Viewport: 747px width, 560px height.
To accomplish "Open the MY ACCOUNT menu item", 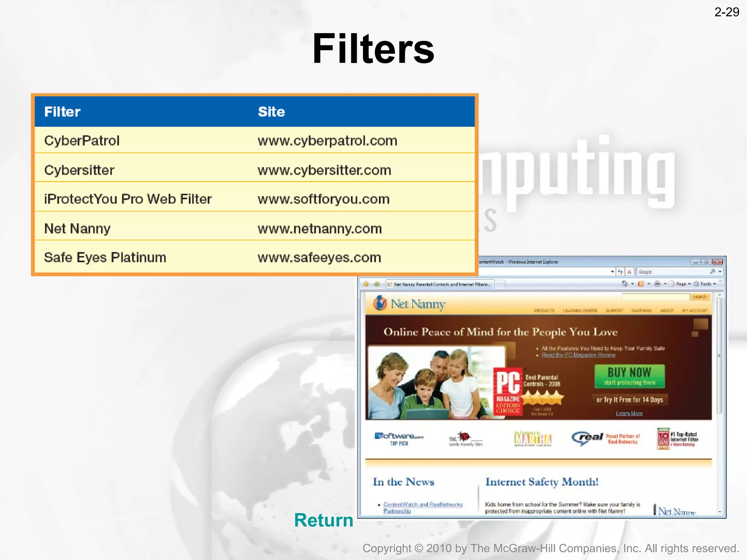I will click(694, 311).
